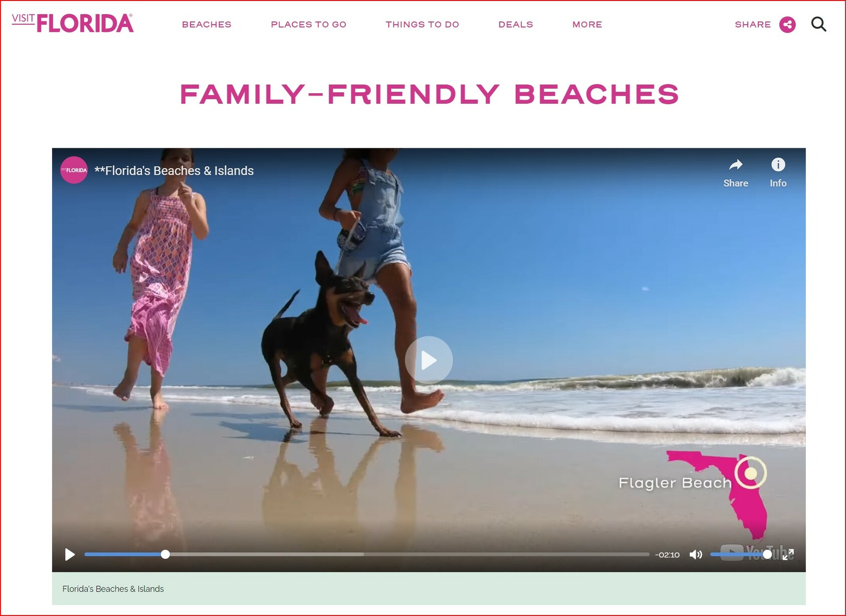846x616 pixels.
Task: Enter fullscreen with the expand icon
Action: tap(788, 554)
